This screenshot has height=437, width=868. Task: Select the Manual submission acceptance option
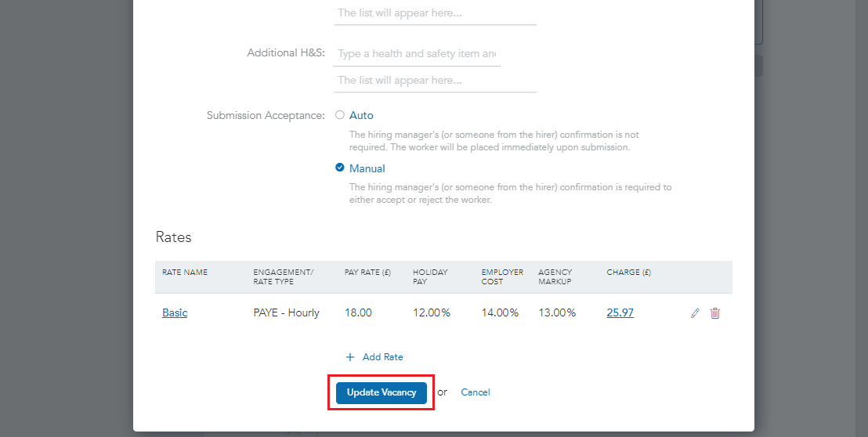[x=340, y=168]
